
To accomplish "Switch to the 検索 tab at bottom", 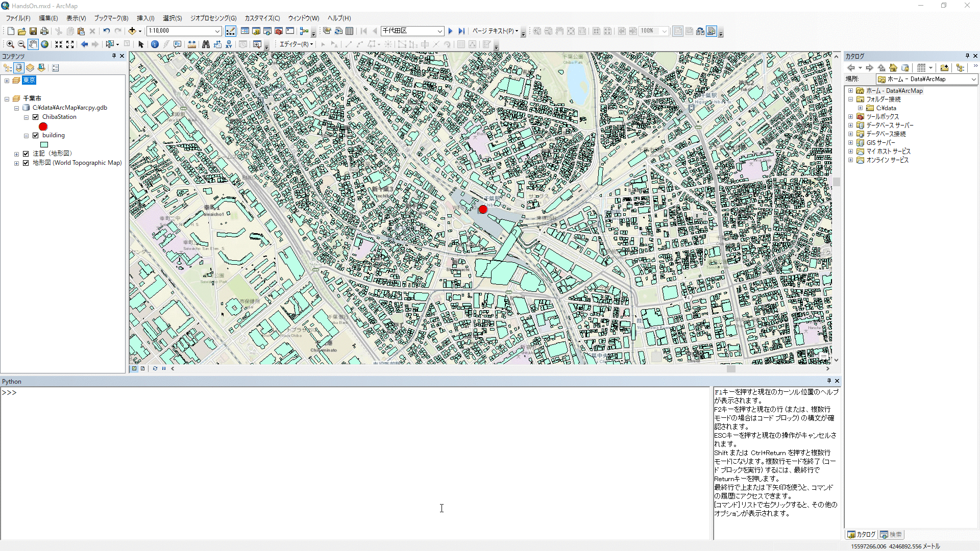I will pos(891,534).
